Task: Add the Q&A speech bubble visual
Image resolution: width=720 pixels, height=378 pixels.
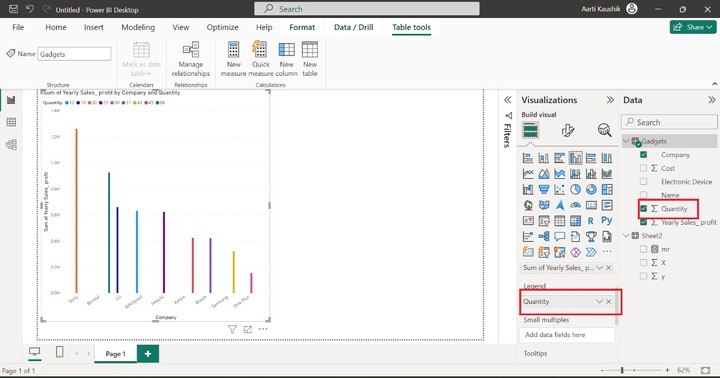Action: pyautogui.click(x=559, y=237)
